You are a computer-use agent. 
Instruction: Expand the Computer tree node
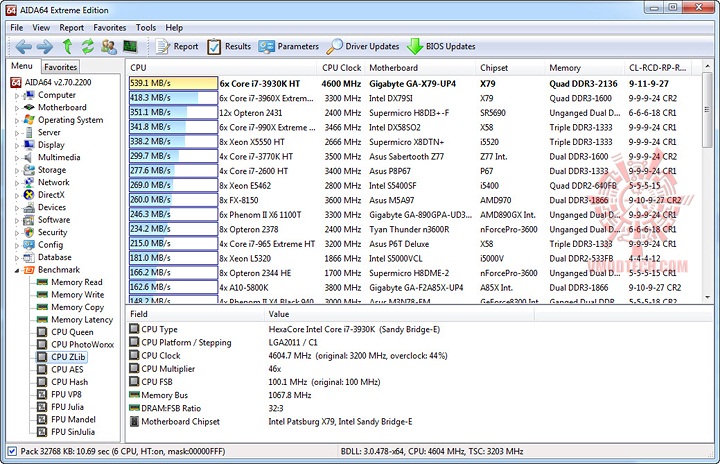(17, 96)
